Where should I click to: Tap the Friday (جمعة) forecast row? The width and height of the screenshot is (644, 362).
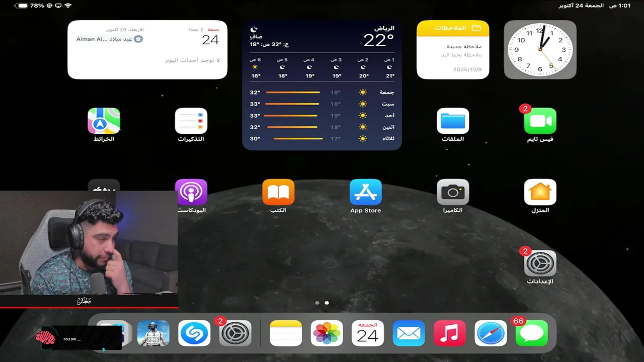[322, 93]
